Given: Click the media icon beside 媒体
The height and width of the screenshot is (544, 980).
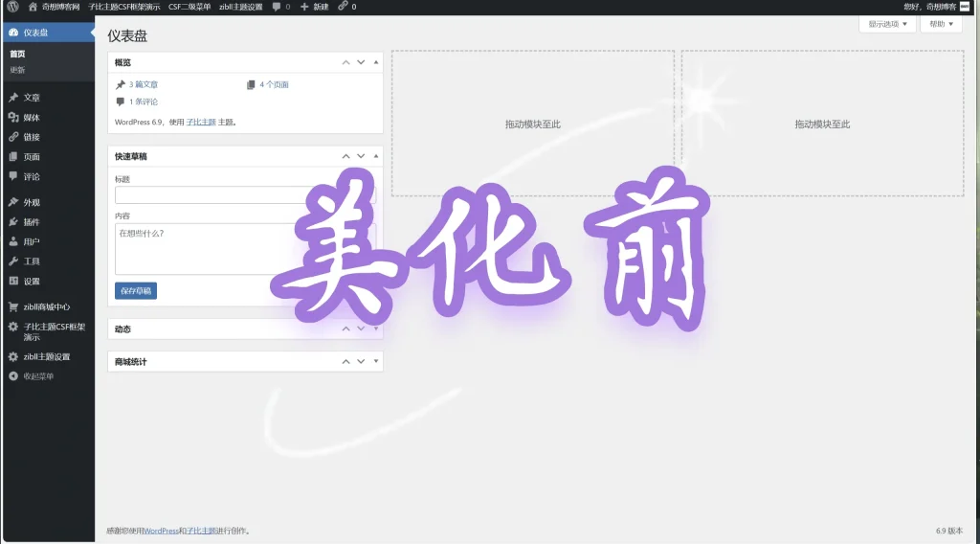Looking at the screenshot, I should (x=13, y=118).
